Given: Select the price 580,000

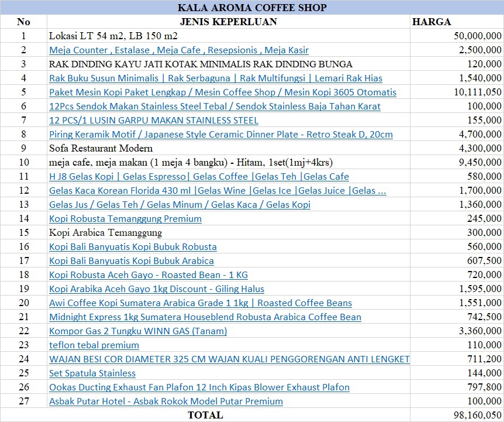Looking at the screenshot, I should (457, 176).
